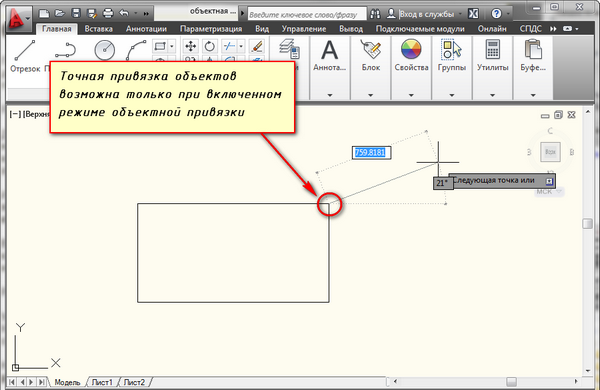
Task: Expand the Буфе... panel arrow
Action: pyautogui.click(x=533, y=95)
